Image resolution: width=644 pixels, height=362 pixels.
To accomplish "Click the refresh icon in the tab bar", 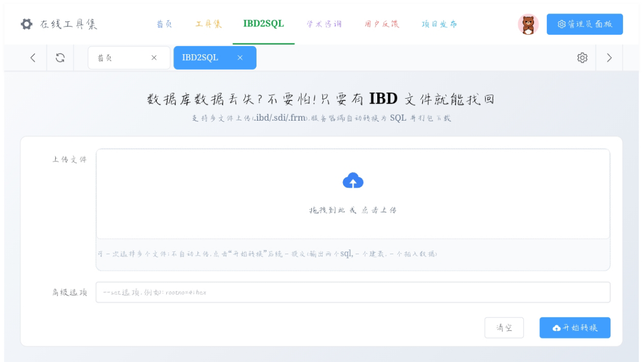I will click(x=60, y=58).
